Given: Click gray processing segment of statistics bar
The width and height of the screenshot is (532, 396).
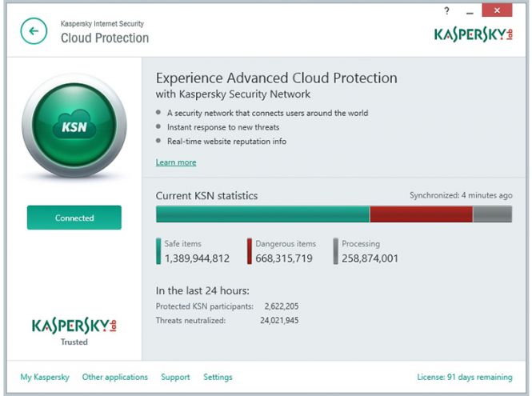Looking at the screenshot, I should (492, 214).
